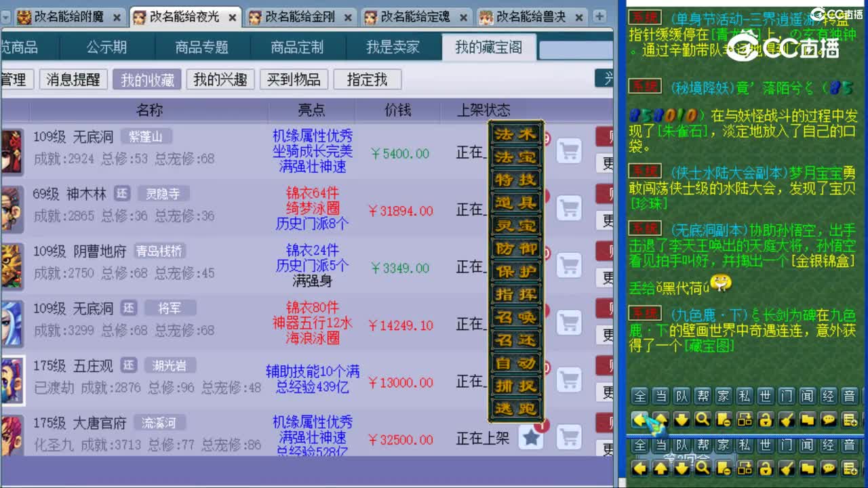Close the 改名能给夜光 browser tab
Viewport: 868px width, 488px height.
pos(233,18)
